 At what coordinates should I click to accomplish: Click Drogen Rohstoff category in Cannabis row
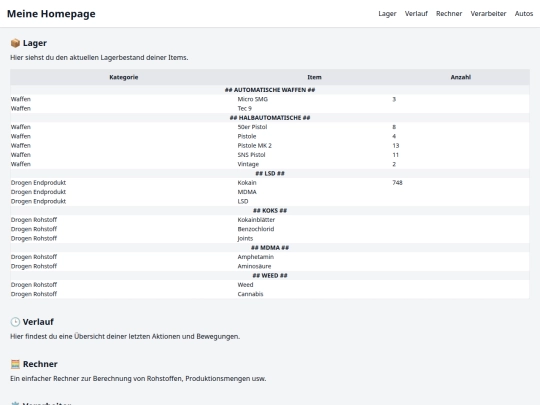point(34,294)
